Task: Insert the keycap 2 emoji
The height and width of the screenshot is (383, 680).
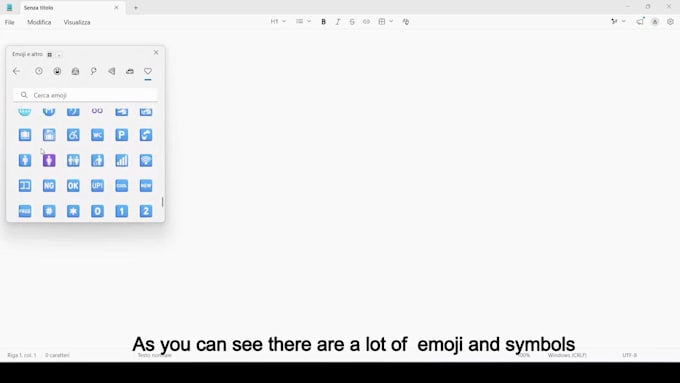Action: tap(146, 211)
